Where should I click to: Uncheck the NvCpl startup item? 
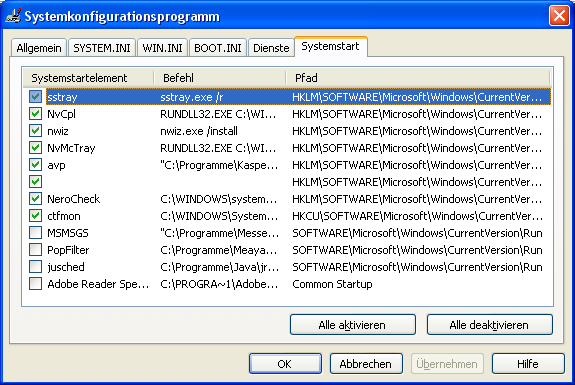point(36,114)
